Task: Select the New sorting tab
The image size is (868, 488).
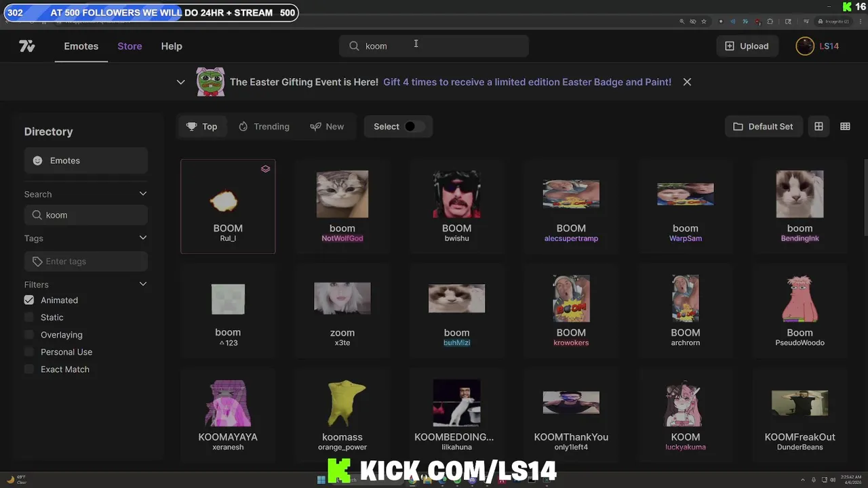Action: click(327, 127)
